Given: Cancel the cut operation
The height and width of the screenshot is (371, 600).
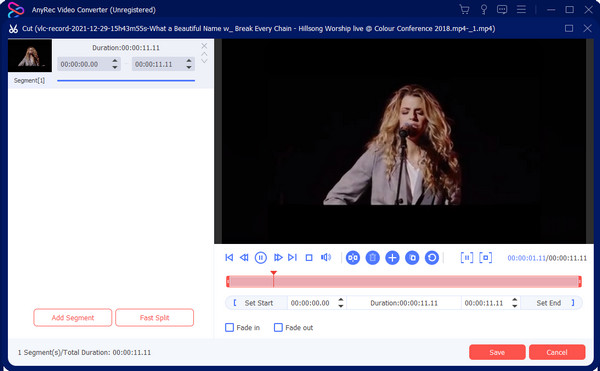Looking at the screenshot, I should click(x=557, y=352).
